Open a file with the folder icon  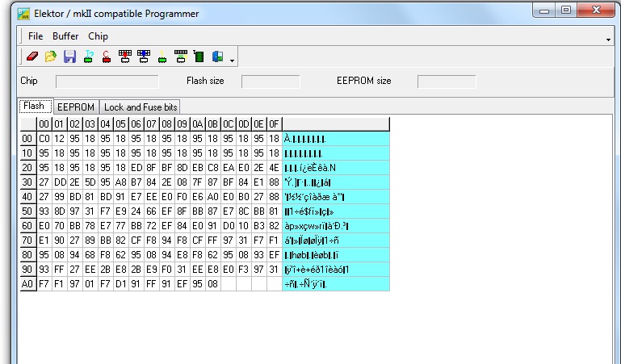[51, 56]
